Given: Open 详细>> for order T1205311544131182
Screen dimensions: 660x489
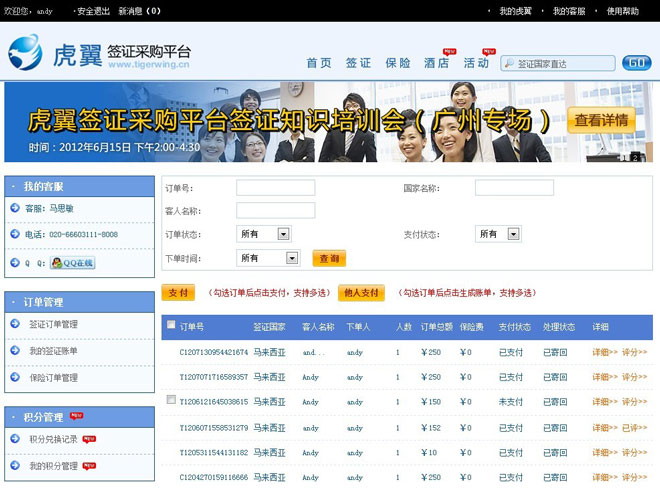Looking at the screenshot, I should tap(604, 453).
